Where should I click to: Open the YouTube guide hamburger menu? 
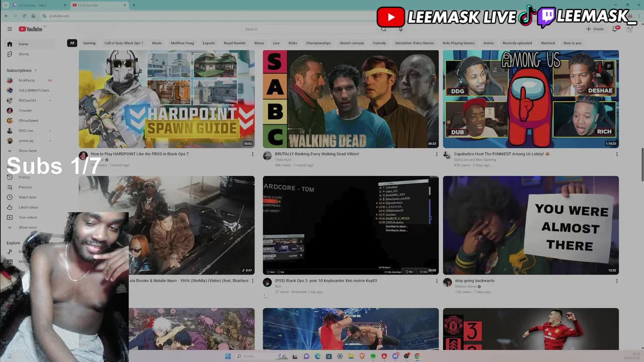[x=10, y=29]
